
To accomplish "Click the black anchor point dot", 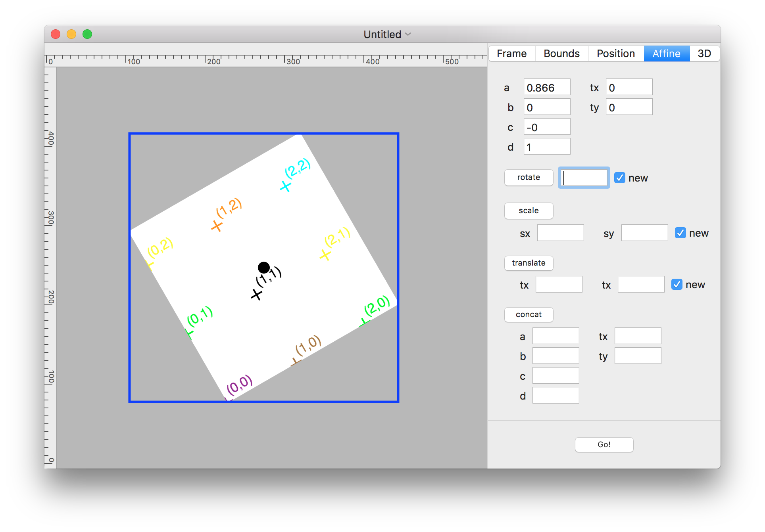I will pyautogui.click(x=263, y=268).
